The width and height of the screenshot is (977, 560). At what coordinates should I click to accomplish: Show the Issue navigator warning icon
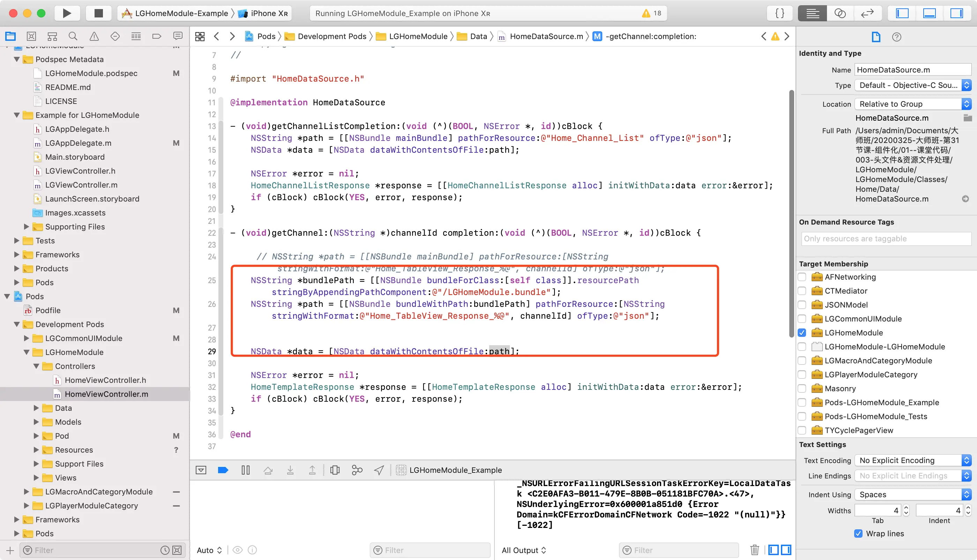tap(94, 36)
